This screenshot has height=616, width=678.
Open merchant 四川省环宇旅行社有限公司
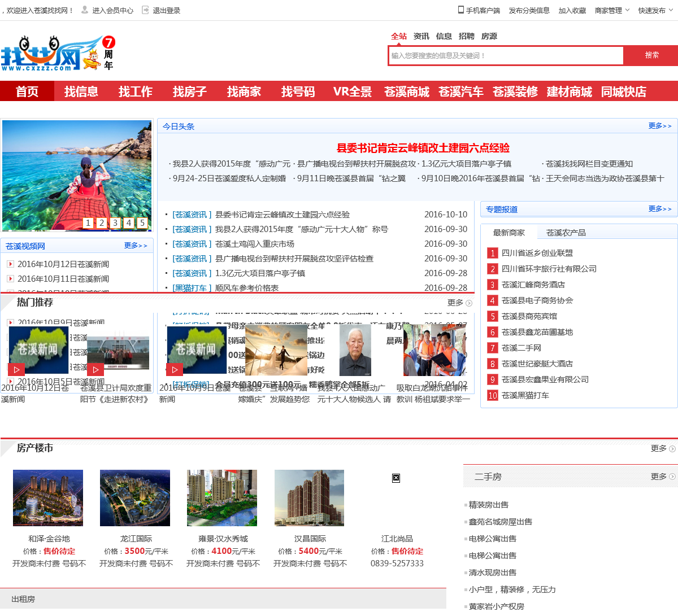pos(549,269)
